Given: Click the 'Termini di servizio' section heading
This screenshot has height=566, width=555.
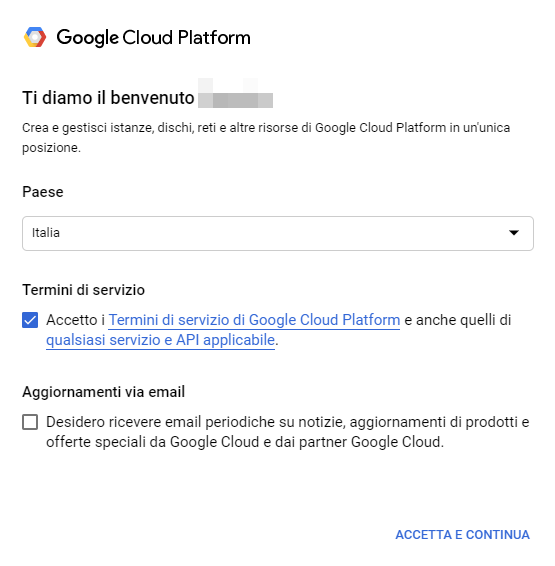Looking at the screenshot, I should point(83,290).
